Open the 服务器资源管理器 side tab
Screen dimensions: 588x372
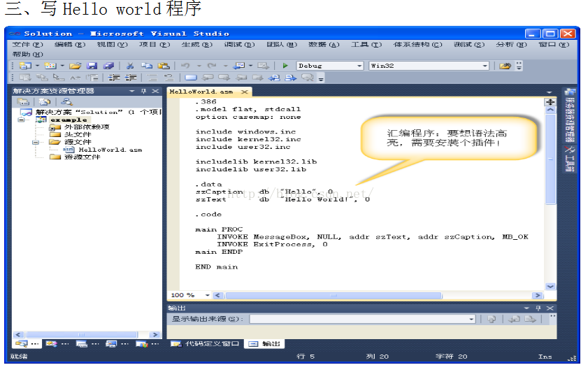pyautogui.click(x=570, y=115)
